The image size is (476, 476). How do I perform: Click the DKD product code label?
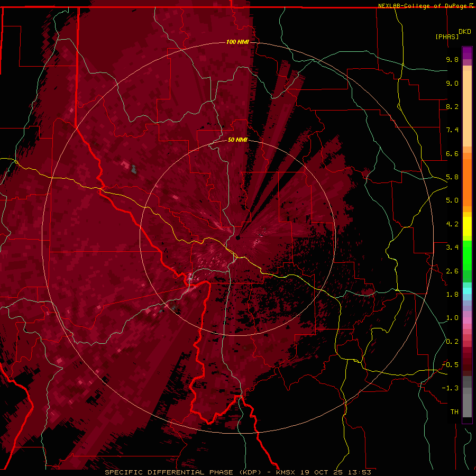click(465, 32)
